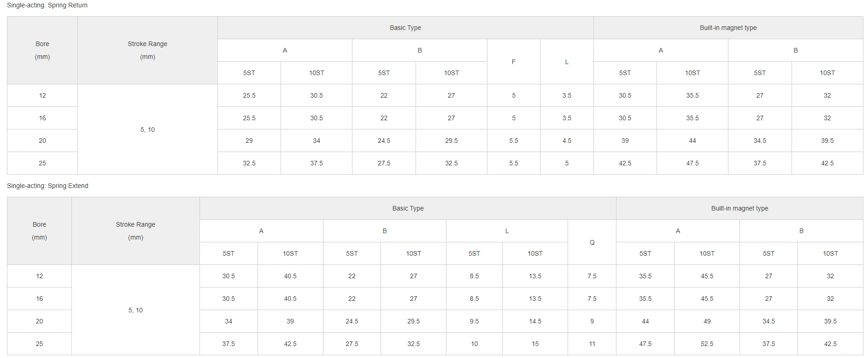The image size is (868, 358).
Task: Select Basic Type header in Spring Return table
Action: (405, 28)
